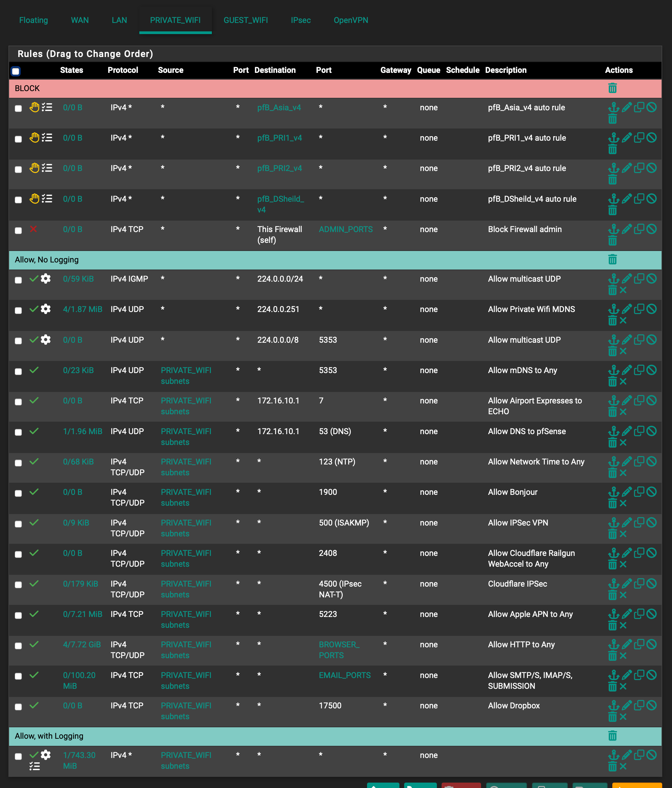Disable the Allow Airport Expresses to ECHO rule
672x788 pixels.
(x=651, y=400)
